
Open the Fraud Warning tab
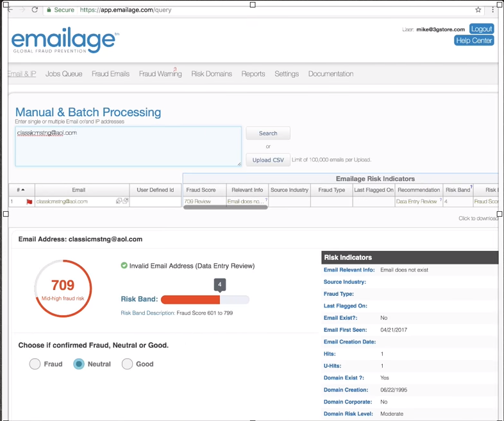160,74
